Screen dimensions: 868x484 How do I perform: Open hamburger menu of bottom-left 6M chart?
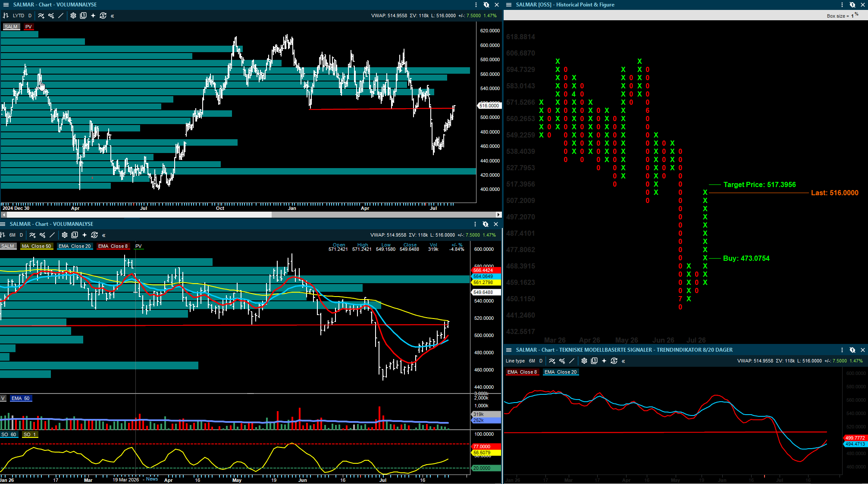pos(3,224)
